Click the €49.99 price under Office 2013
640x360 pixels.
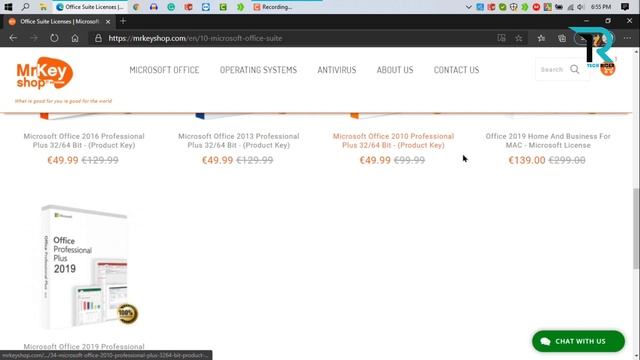pyautogui.click(x=218, y=160)
